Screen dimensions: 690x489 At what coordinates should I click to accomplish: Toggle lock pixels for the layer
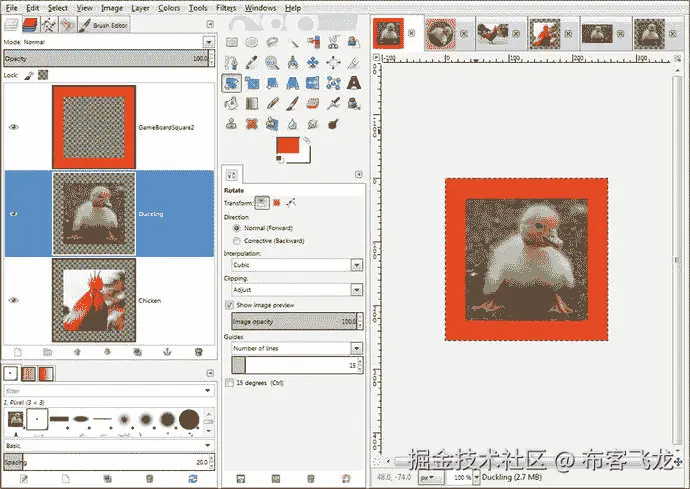[29, 75]
